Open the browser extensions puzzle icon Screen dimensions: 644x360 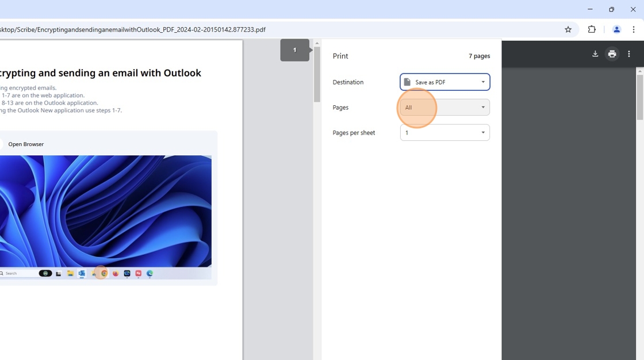[x=592, y=29]
